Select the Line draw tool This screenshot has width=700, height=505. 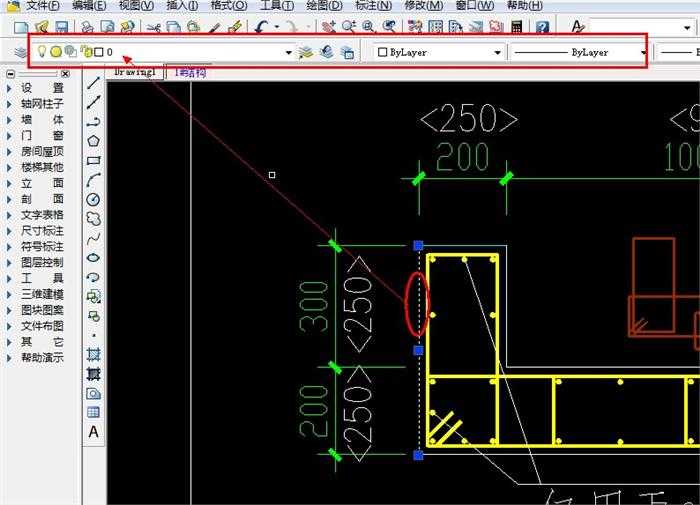93,83
